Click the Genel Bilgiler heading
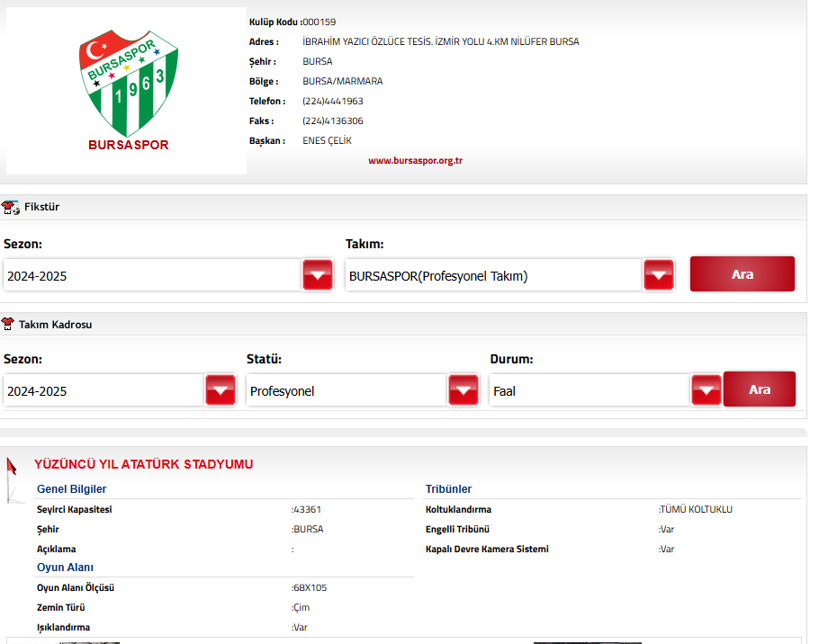The width and height of the screenshot is (837, 644). tap(71, 489)
